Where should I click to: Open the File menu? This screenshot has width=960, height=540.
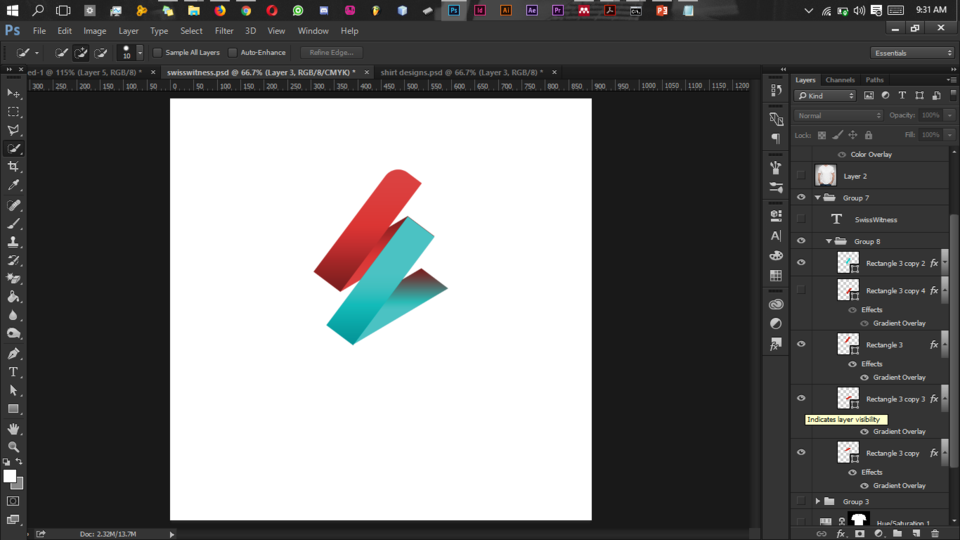[39, 31]
